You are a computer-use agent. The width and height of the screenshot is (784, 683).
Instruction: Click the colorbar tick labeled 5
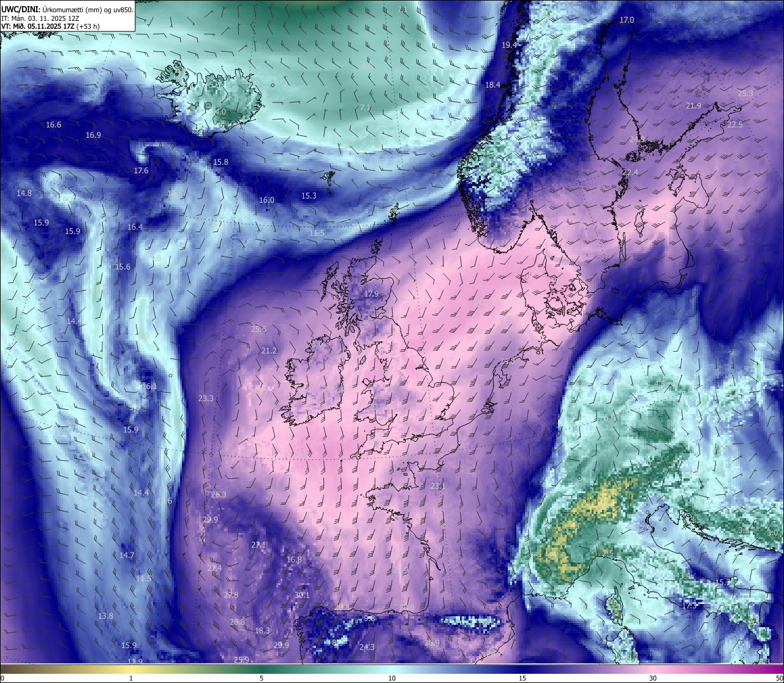262,678
